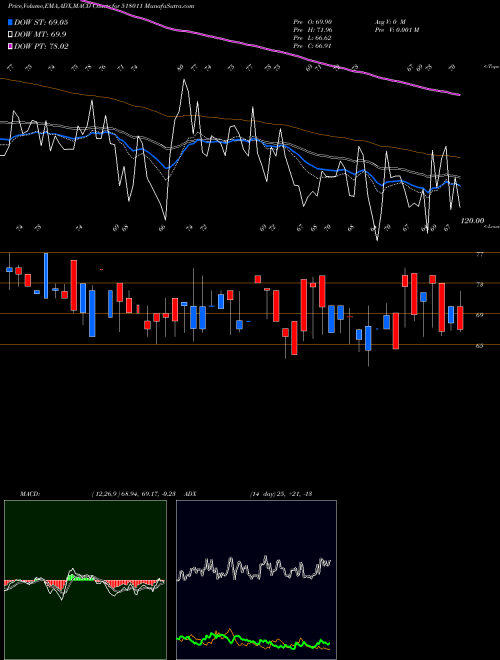Click the 'MACD:' panel heading
This screenshot has width=500, height=660.
click(x=29, y=494)
